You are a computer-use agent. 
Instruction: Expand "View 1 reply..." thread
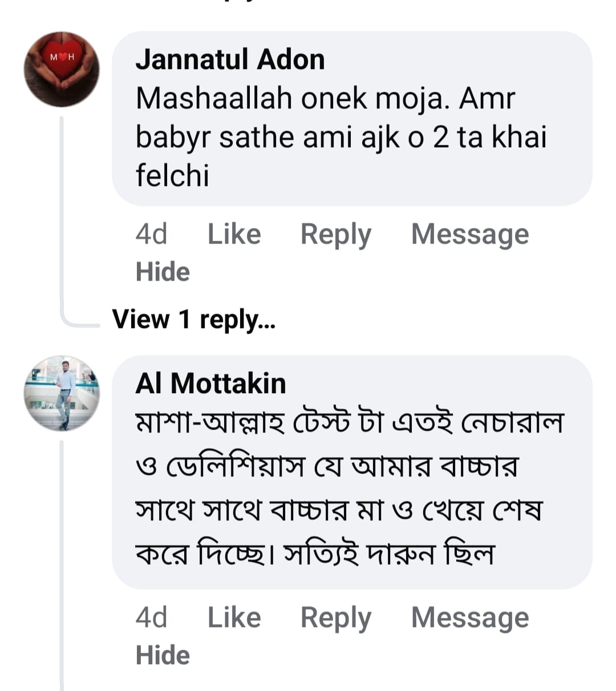coord(194,319)
